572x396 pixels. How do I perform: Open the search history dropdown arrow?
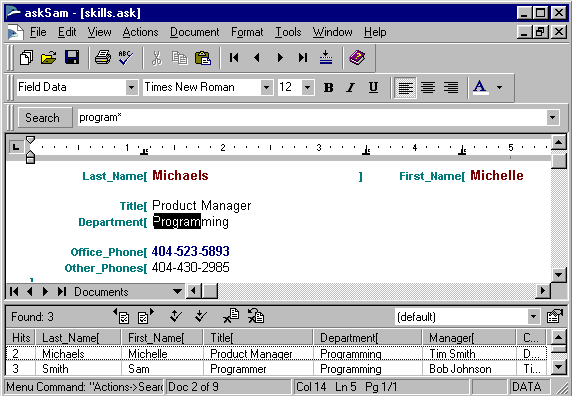553,117
